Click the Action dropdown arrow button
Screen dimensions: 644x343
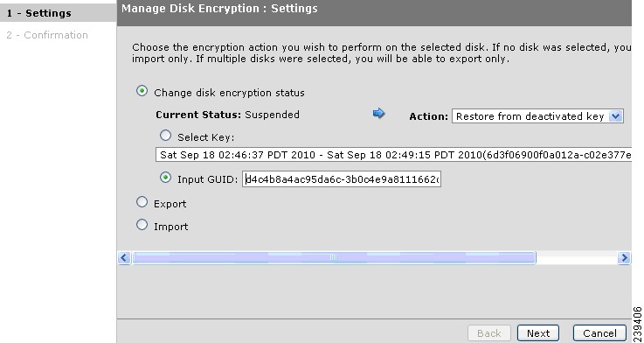click(615, 116)
